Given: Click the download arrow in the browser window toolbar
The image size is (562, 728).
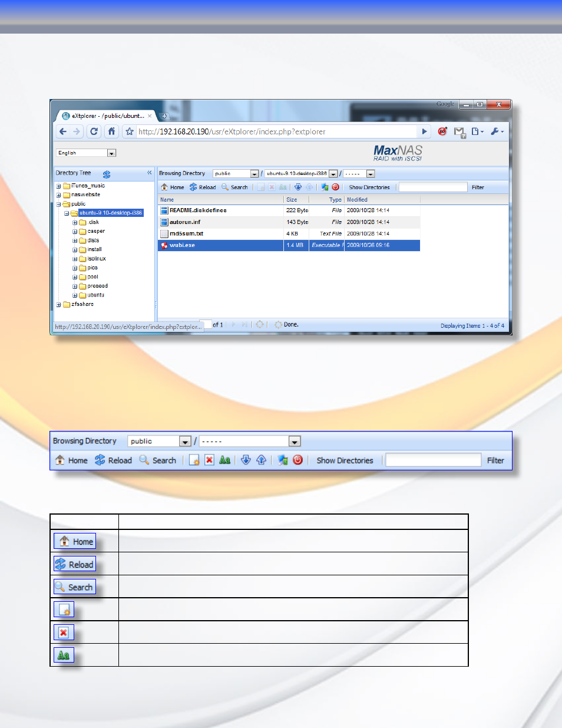Looking at the screenshot, I should 298,187.
